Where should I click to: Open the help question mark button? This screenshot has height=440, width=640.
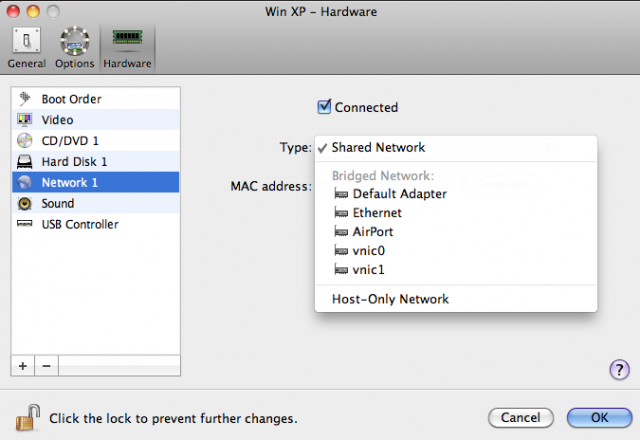point(618,370)
